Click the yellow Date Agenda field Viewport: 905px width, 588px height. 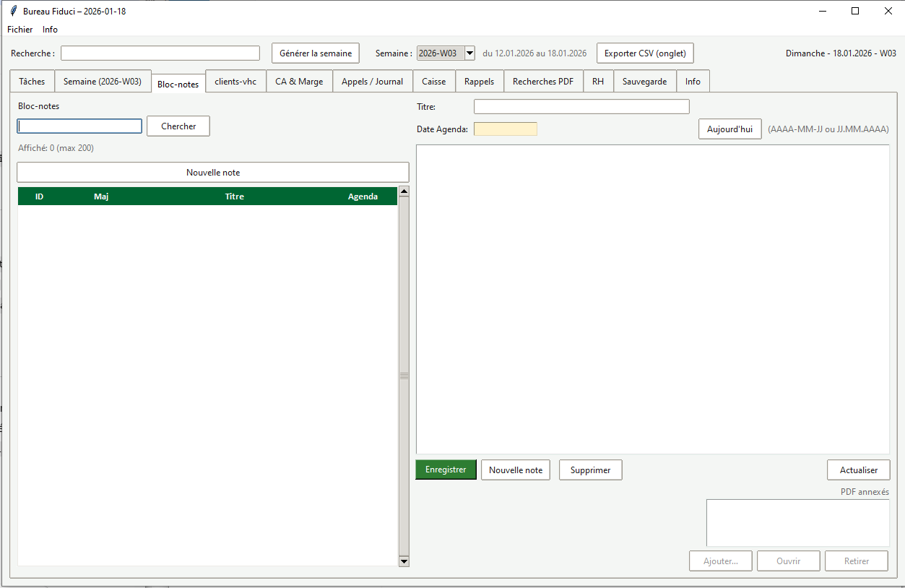pyautogui.click(x=506, y=129)
